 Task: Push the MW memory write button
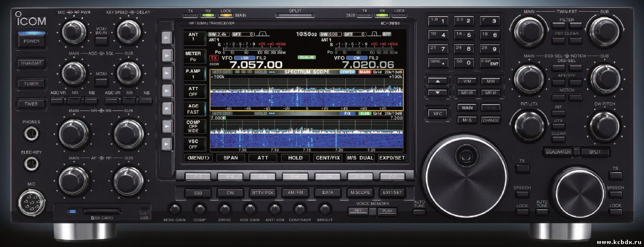pos(490,81)
